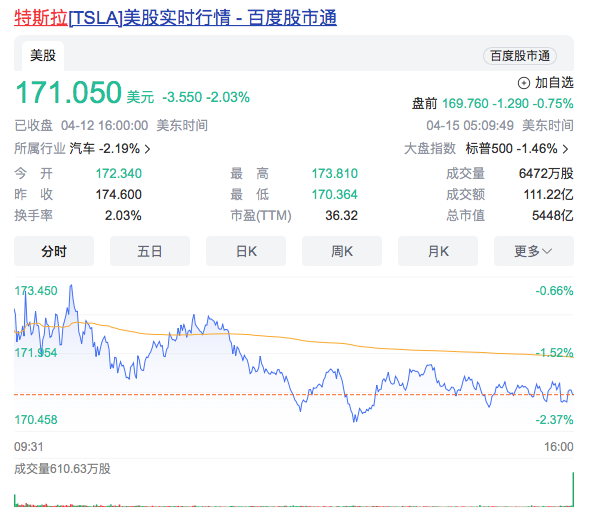This screenshot has height=517, width=589.
Task: Click the change value -3.550 -2.03%
Action: pos(206,97)
